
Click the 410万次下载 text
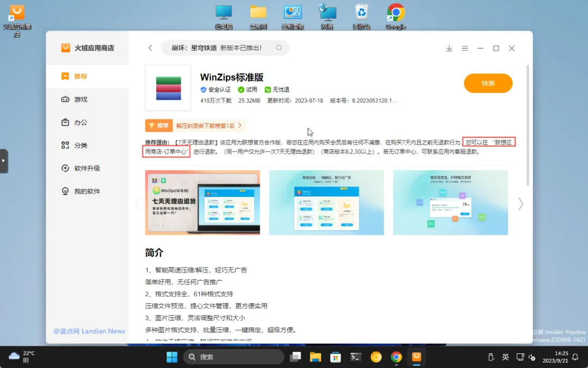(216, 101)
